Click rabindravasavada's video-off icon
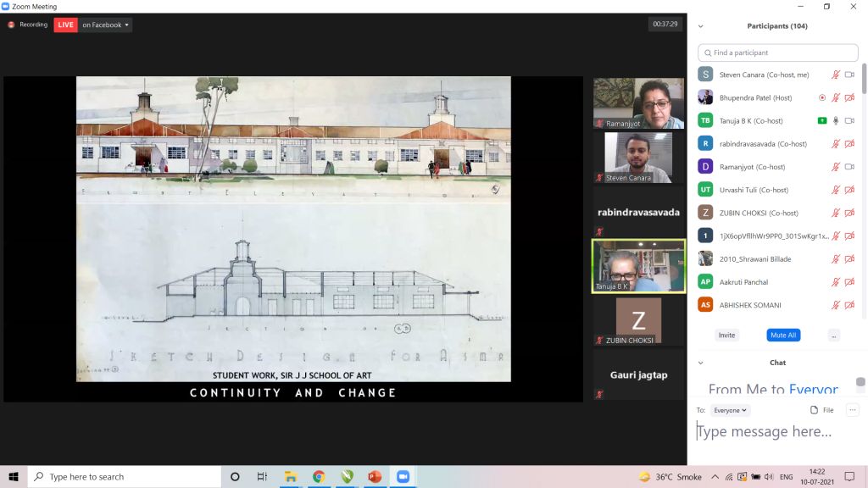Screen dimensions: 868x488 point(849,144)
